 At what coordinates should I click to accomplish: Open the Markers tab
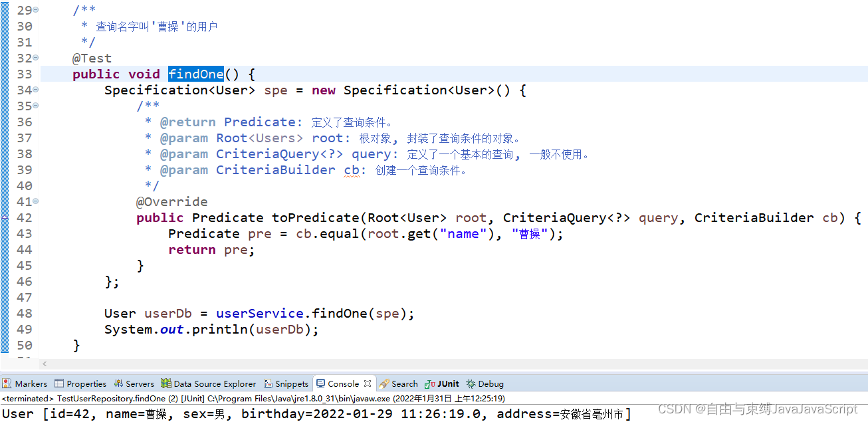click(25, 383)
